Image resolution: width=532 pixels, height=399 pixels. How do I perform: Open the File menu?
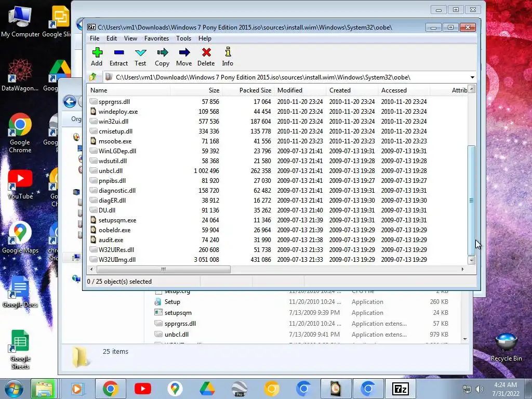tap(95, 38)
